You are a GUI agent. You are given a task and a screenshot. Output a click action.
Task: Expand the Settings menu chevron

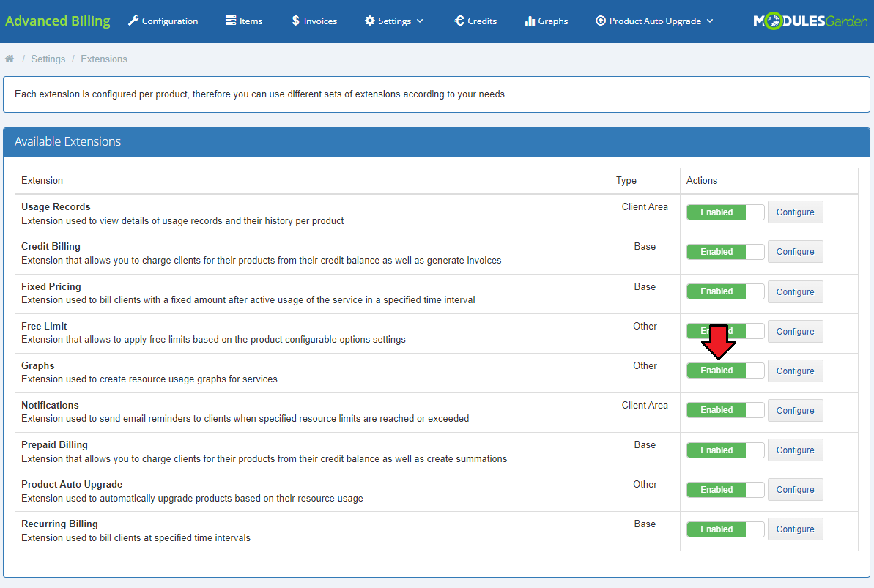coord(420,21)
